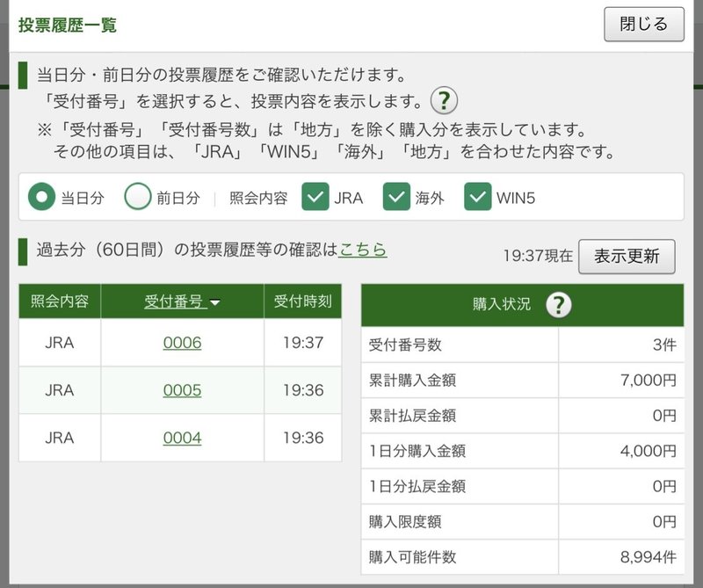Open receipt 0004 betting details

(182, 438)
